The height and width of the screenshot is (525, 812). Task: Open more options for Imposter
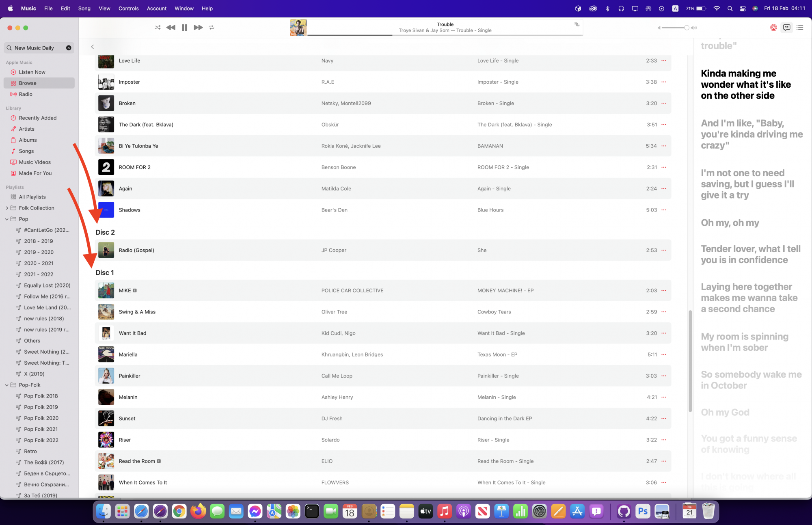pyautogui.click(x=664, y=82)
